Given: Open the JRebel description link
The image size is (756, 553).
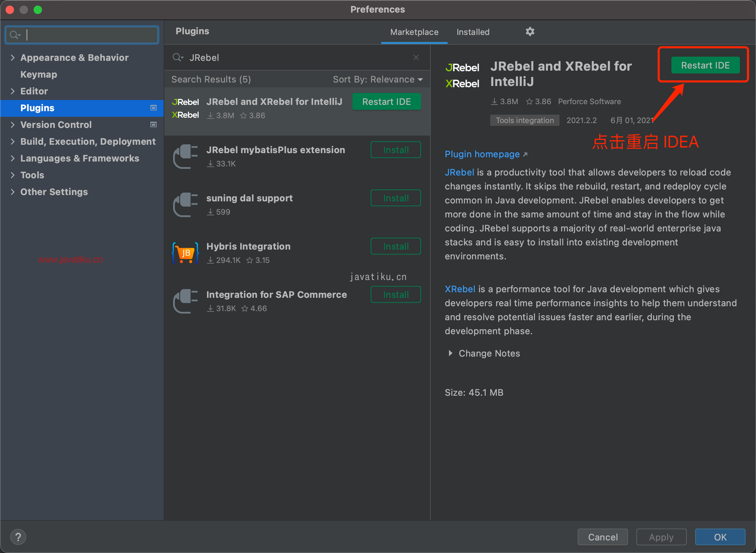Looking at the screenshot, I should tap(459, 172).
